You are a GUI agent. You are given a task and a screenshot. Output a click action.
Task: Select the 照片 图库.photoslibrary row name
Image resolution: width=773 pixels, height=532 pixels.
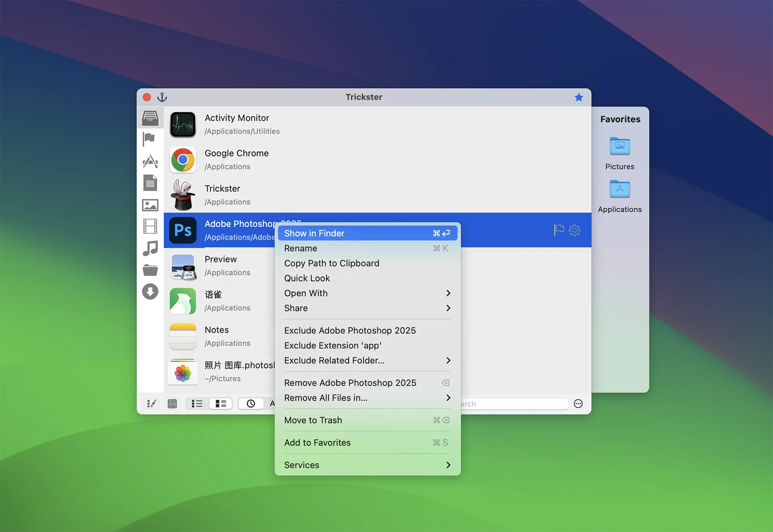tap(240, 365)
